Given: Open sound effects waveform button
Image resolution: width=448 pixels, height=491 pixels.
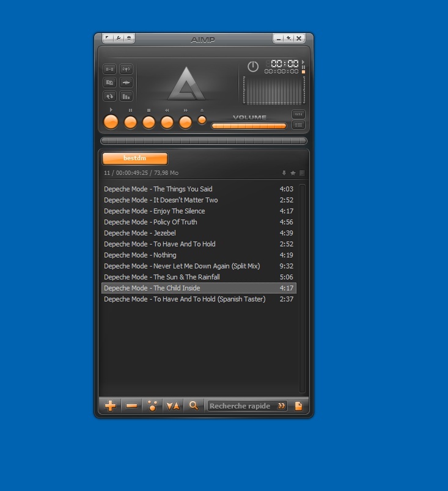Looking at the screenshot, I should tap(126, 83).
